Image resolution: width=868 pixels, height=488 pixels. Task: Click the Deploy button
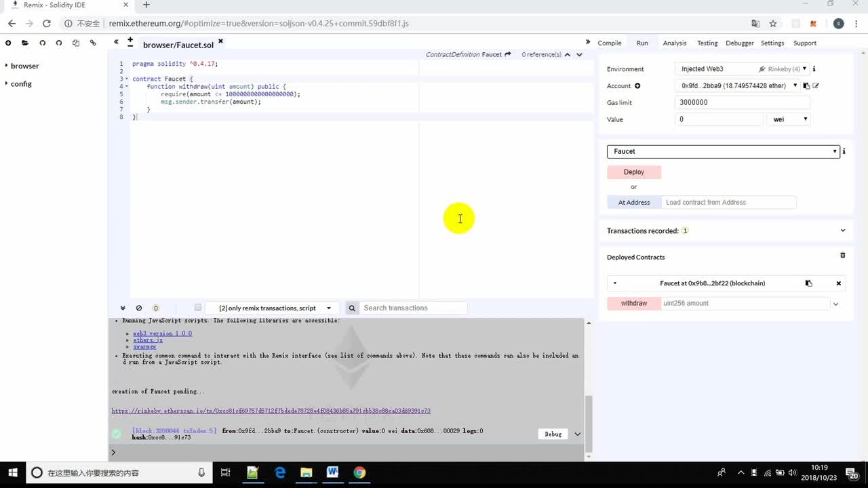point(634,172)
